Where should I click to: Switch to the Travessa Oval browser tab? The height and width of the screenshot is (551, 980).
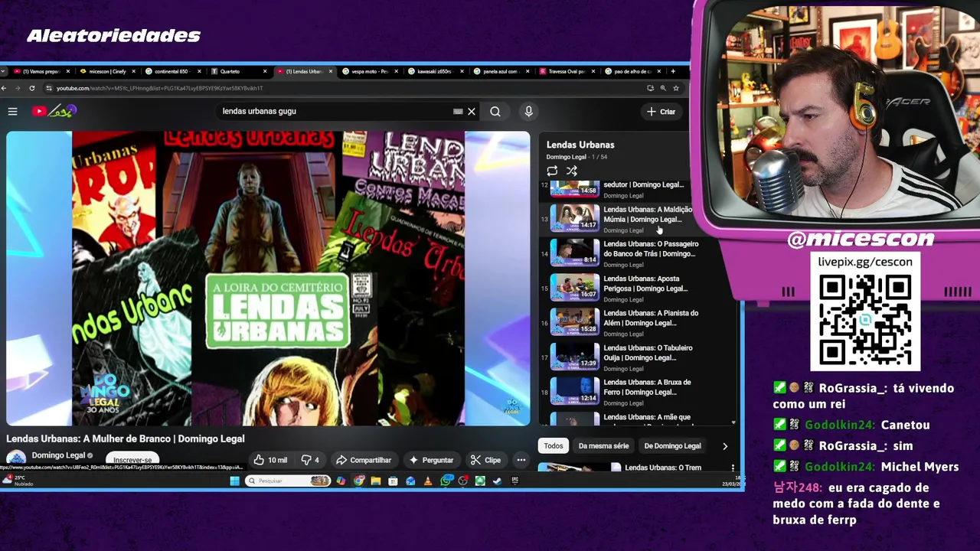pos(566,71)
